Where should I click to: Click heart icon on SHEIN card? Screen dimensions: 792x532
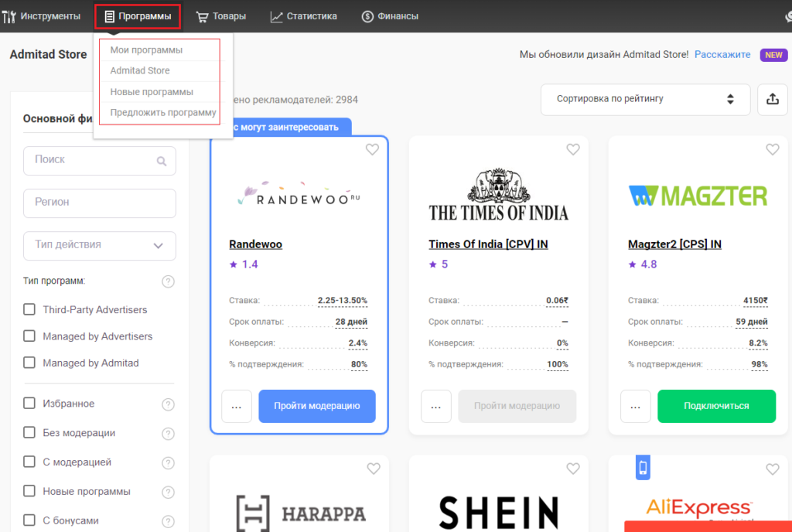(x=573, y=469)
